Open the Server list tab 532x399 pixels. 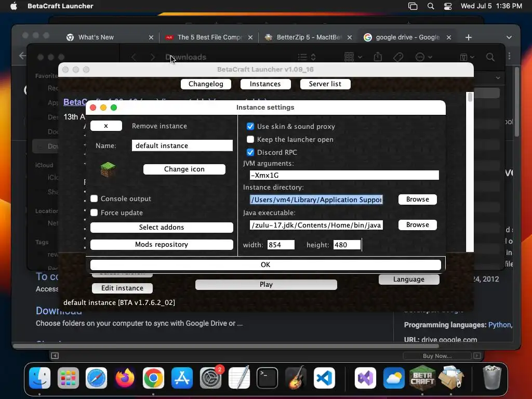coord(325,84)
